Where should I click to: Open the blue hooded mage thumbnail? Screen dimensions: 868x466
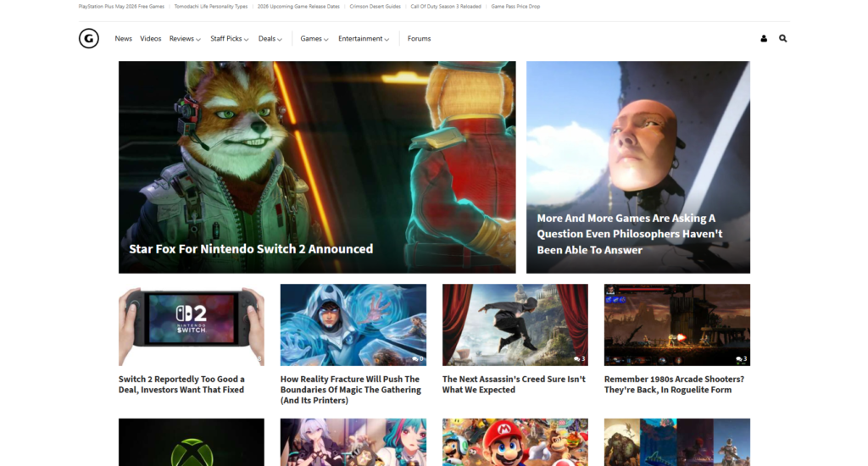pos(353,325)
